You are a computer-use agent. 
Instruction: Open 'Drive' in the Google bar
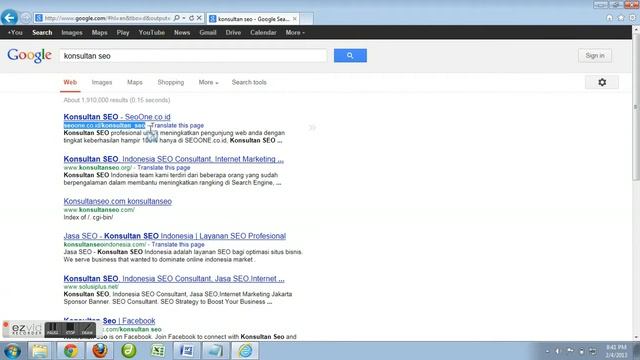pyautogui.click(x=233, y=32)
